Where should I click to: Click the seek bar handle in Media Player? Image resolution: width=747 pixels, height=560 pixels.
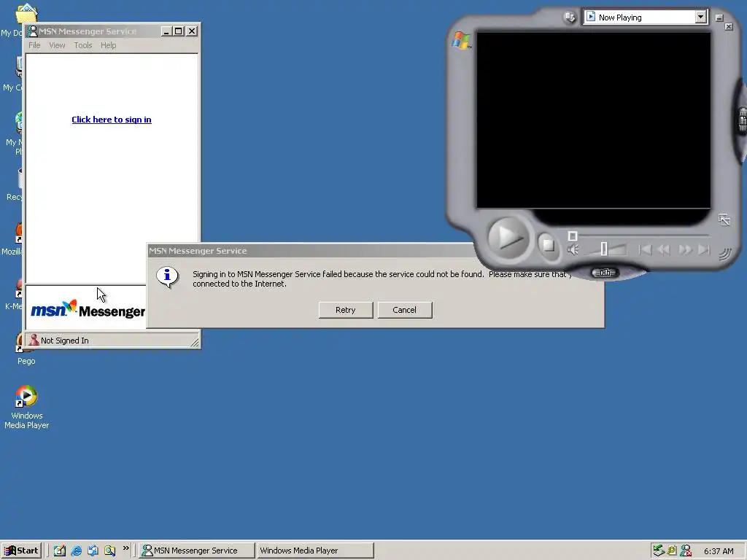pyautogui.click(x=573, y=236)
